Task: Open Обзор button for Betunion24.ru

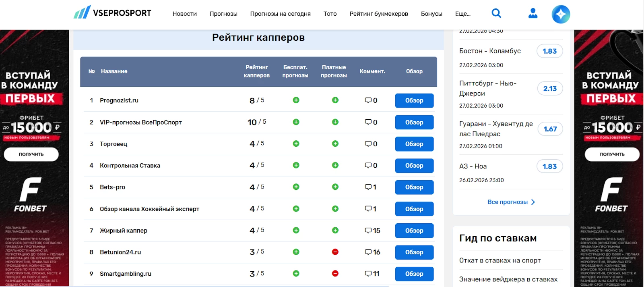Action: point(414,252)
